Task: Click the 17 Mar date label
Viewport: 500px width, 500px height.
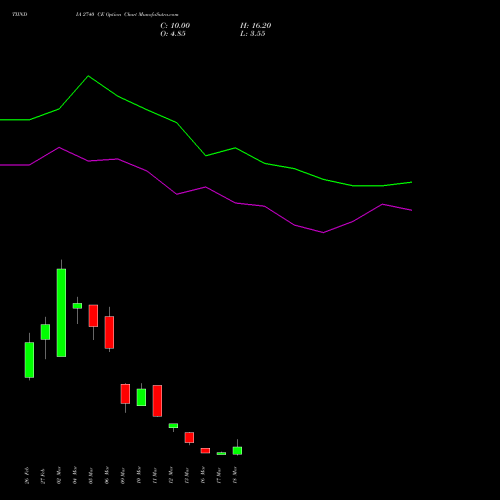Action: pyautogui.click(x=219, y=476)
